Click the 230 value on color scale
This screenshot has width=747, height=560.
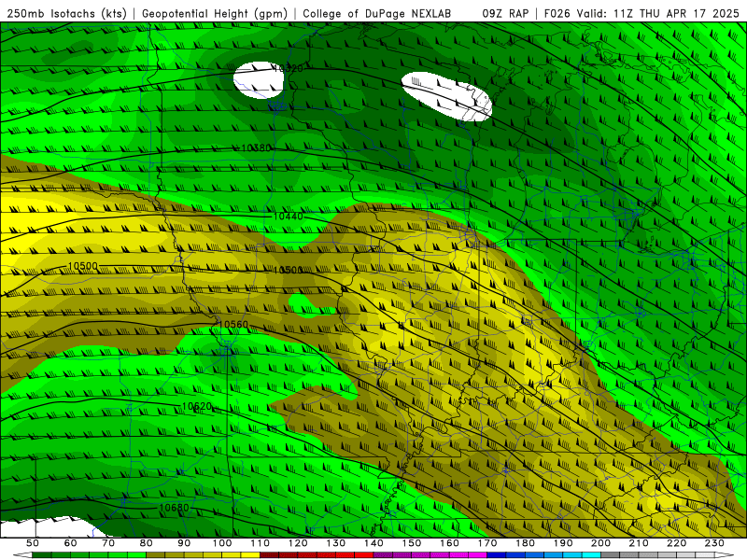coord(714,543)
